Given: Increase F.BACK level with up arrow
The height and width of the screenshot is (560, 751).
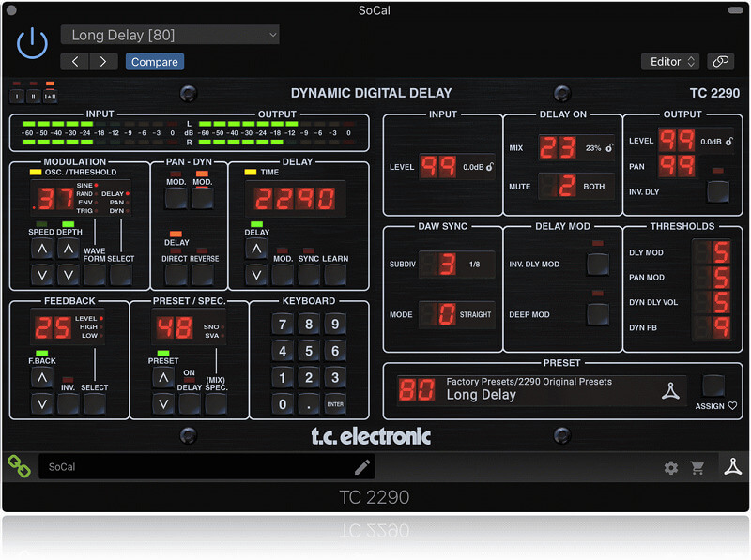Looking at the screenshot, I should pos(42,378).
